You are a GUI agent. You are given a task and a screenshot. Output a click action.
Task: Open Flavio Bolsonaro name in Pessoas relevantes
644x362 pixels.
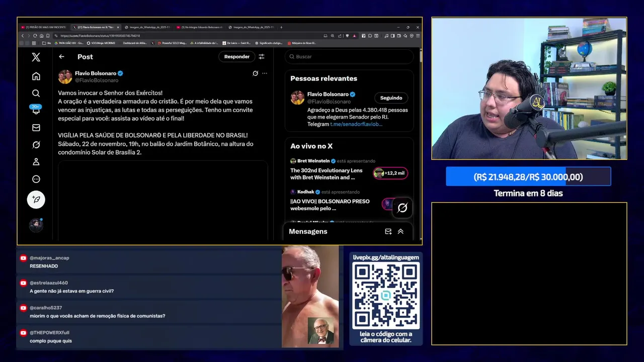tap(328, 94)
